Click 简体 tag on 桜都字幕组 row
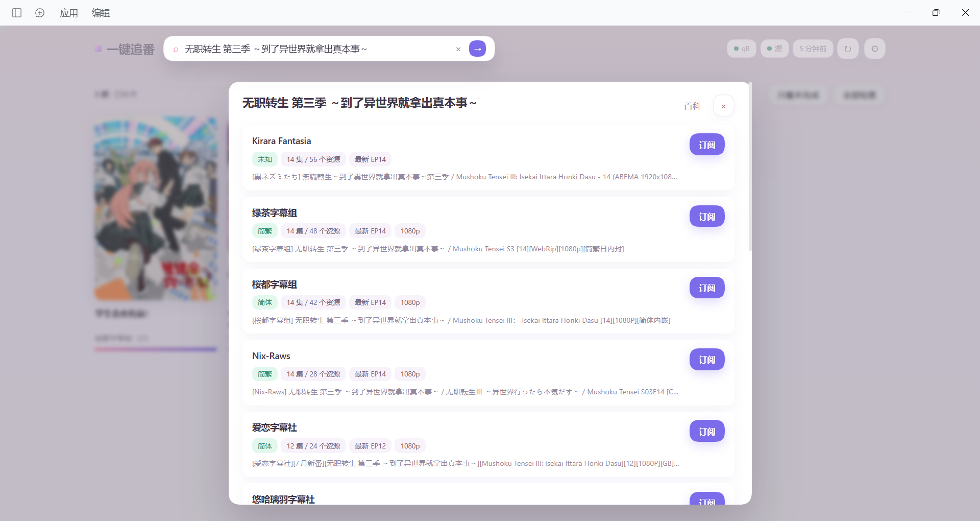This screenshot has height=521, width=980. [265, 302]
